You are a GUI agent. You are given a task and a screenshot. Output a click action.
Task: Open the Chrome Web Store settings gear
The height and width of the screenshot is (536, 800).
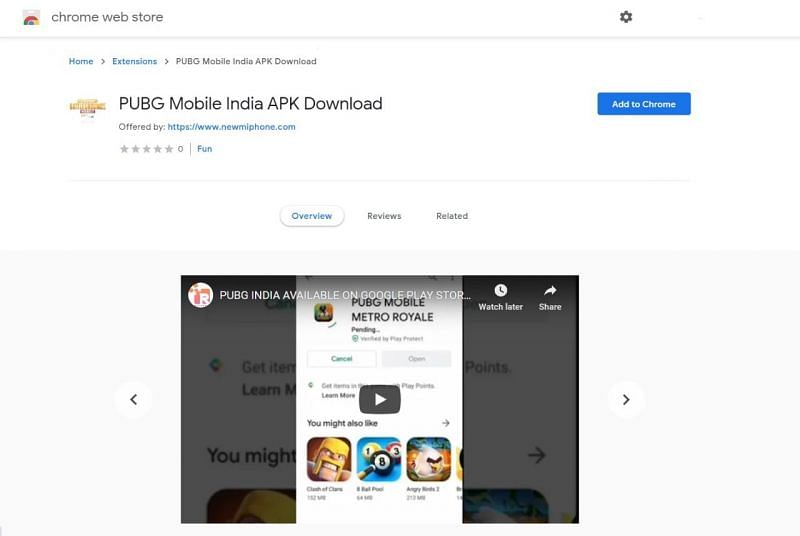pos(626,17)
